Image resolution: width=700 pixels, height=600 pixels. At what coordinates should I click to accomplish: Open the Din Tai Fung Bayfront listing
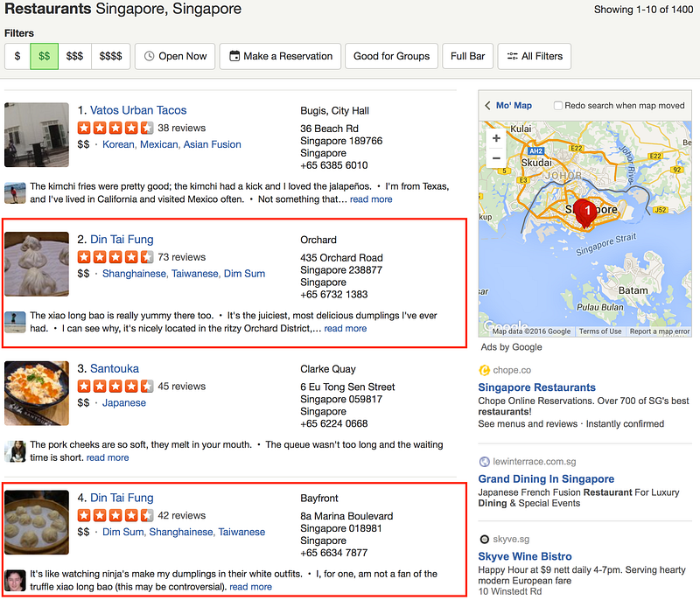point(122,498)
